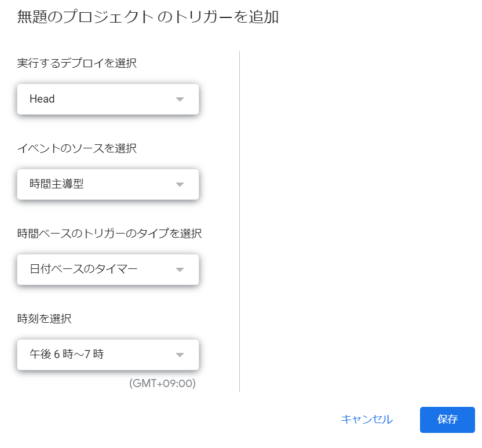The height and width of the screenshot is (448, 482).
Task: Click the イベントのソースを選択 label
Action: coord(77,148)
